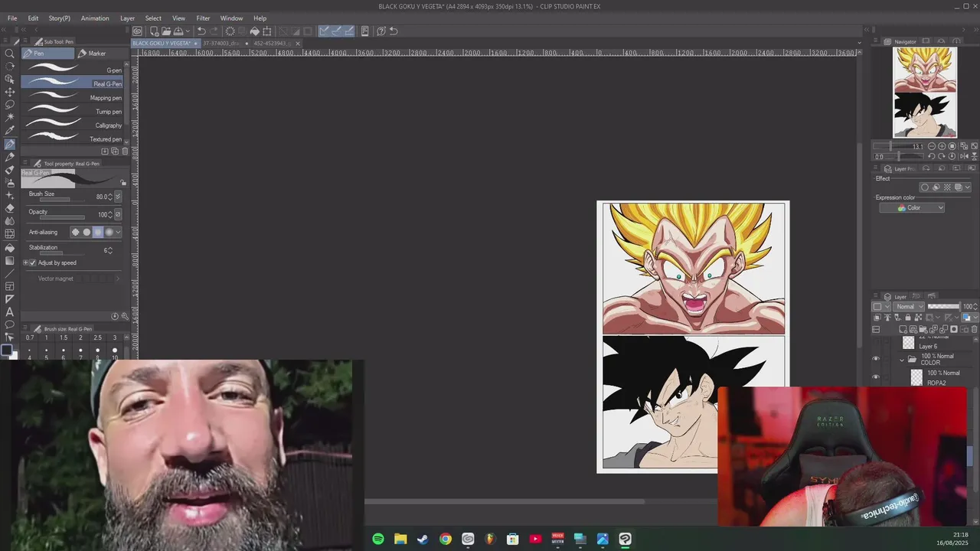
Task: Open the Opacity dynamics button
Action: pyautogui.click(x=117, y=215)
